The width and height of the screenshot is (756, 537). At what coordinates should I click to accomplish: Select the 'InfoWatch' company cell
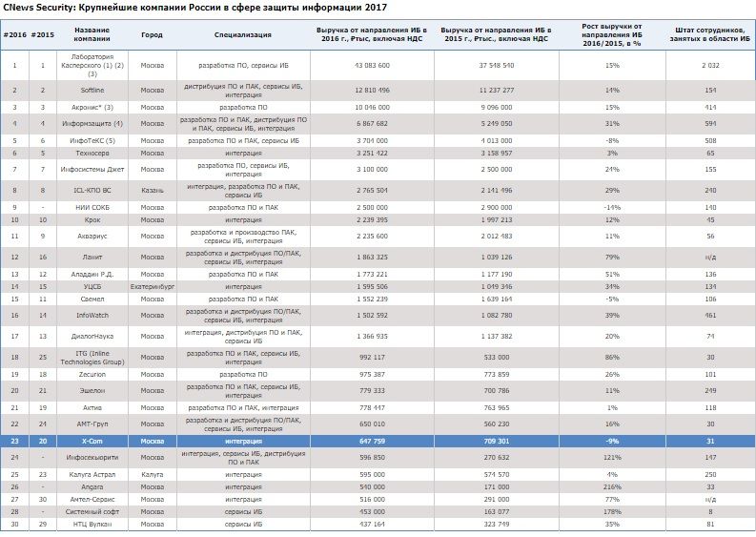[x=92, y=315]
